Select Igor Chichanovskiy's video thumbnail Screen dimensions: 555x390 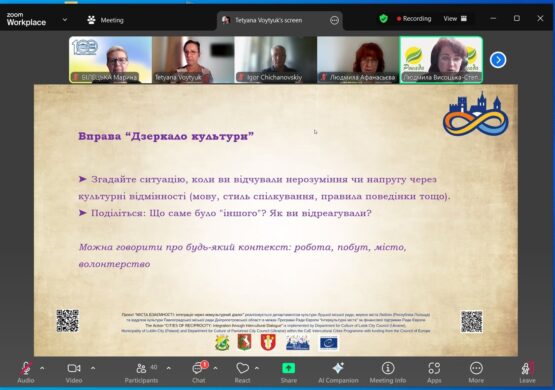pos(275,60)
